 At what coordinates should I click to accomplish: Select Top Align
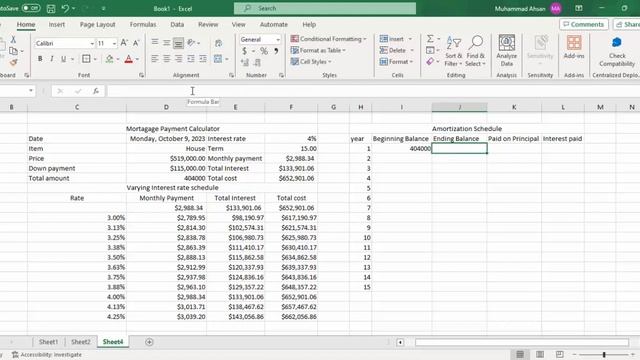tap(155, 42)
